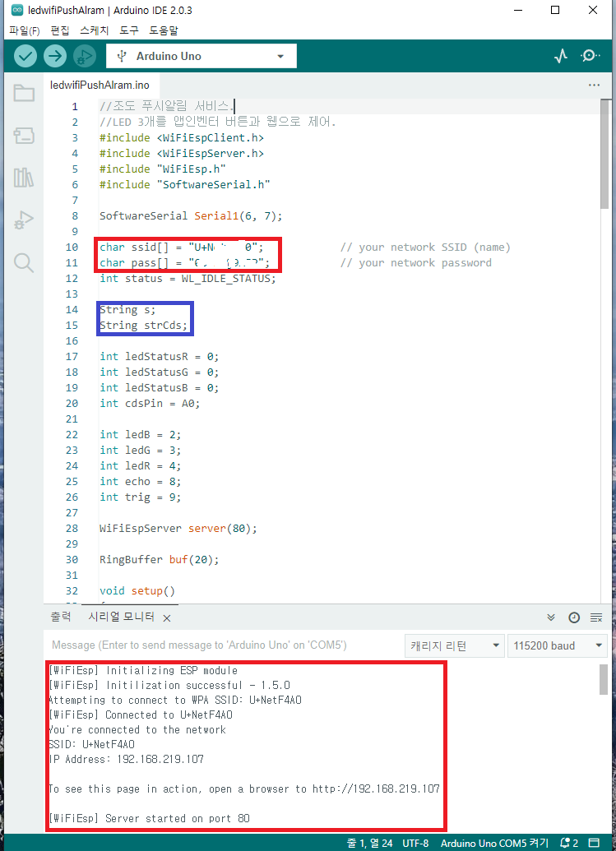Open the Serial Plotter icon

click(561, 56)
